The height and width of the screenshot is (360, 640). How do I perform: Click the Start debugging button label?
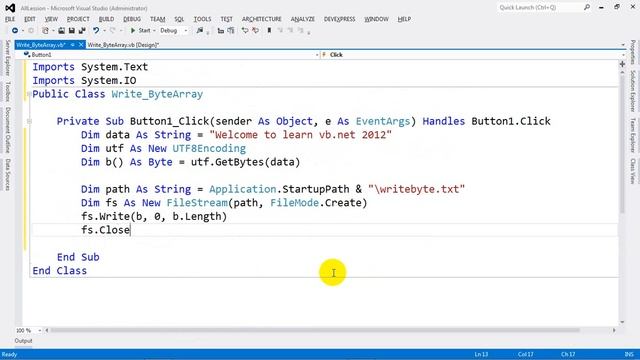(144, 31)
